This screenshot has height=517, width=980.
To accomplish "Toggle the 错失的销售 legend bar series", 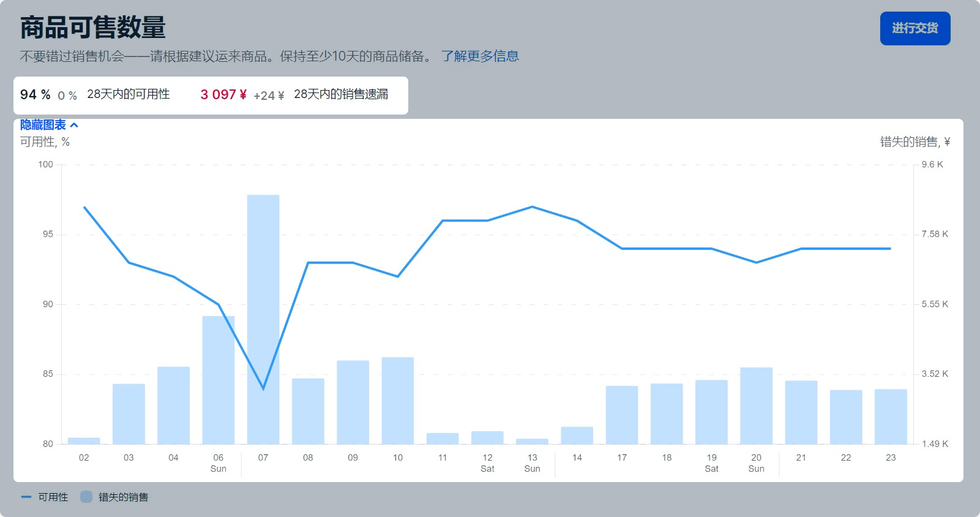I will coord(114,497).
